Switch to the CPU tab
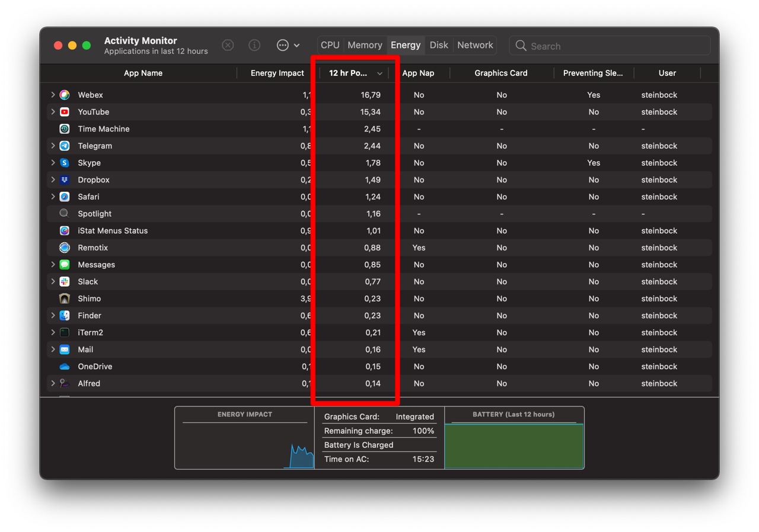This screenshot has width=759, height=532. coord(330,45)
